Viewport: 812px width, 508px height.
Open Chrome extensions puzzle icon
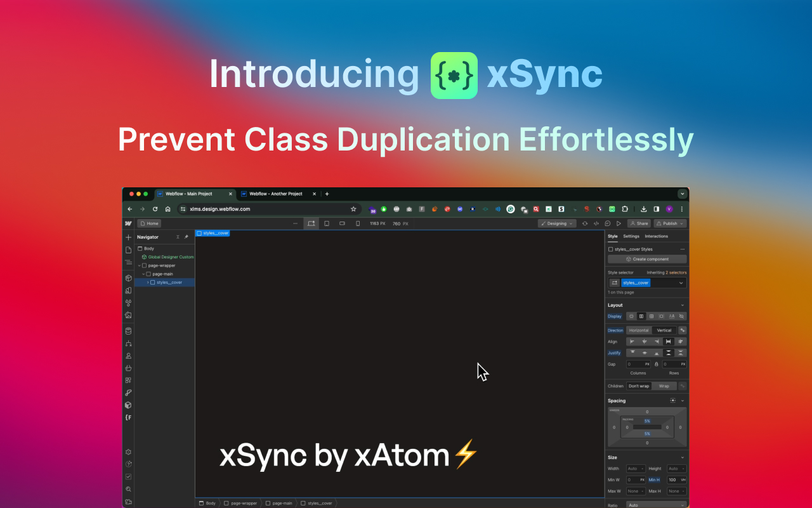point(625,209)
